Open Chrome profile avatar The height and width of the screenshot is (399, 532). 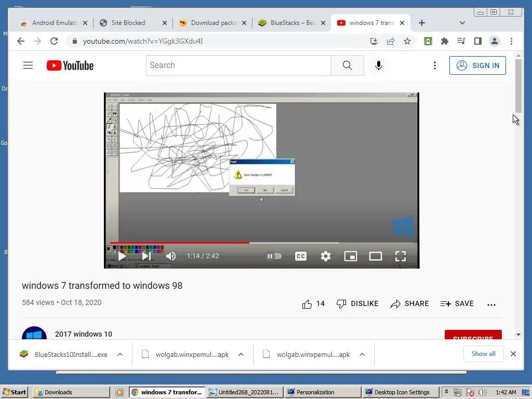[495, 41]
